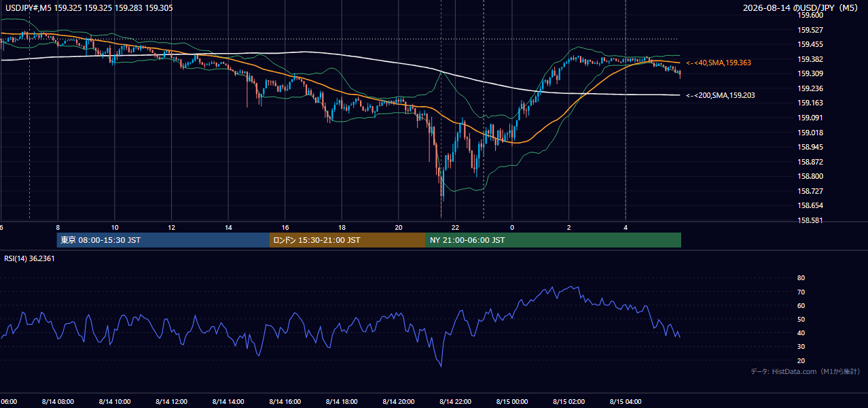
Task: Click RSI scale value 40
Action: click(x=801, y=333)
